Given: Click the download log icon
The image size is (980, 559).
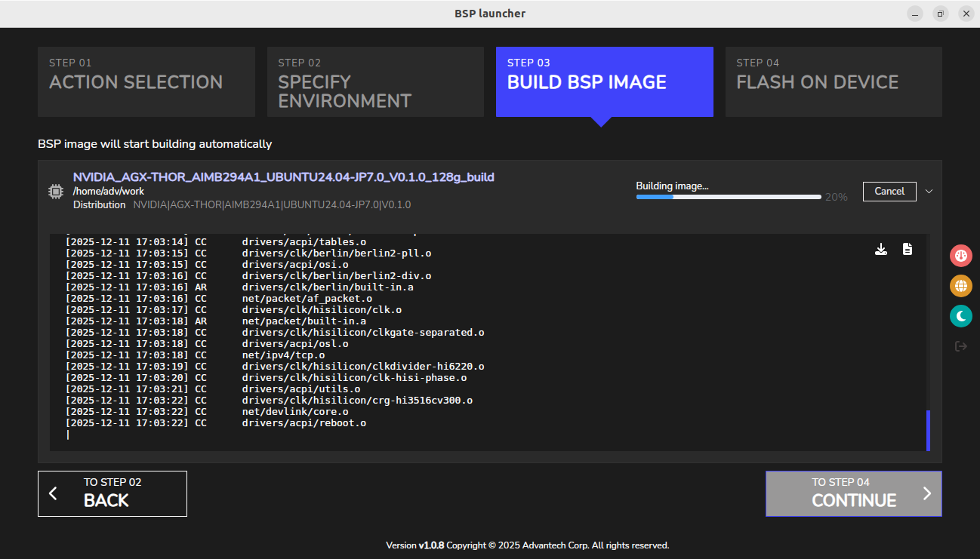Looking at the screenshot, I should click(x=880, y=250).
